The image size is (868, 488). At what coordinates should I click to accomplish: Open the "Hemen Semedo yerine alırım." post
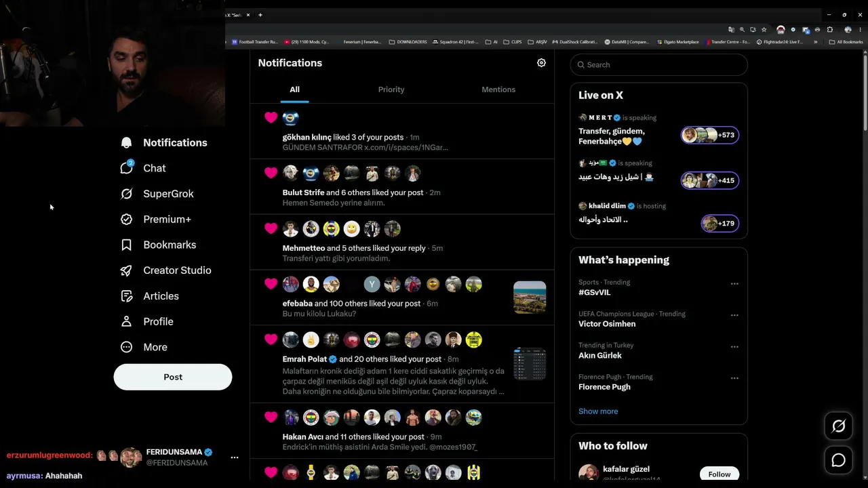pyautogui.click(x=334, y=203)
